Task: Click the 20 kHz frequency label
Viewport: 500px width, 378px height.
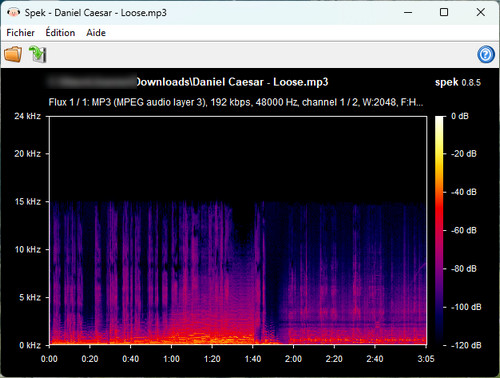Action: tap(27, 154)
